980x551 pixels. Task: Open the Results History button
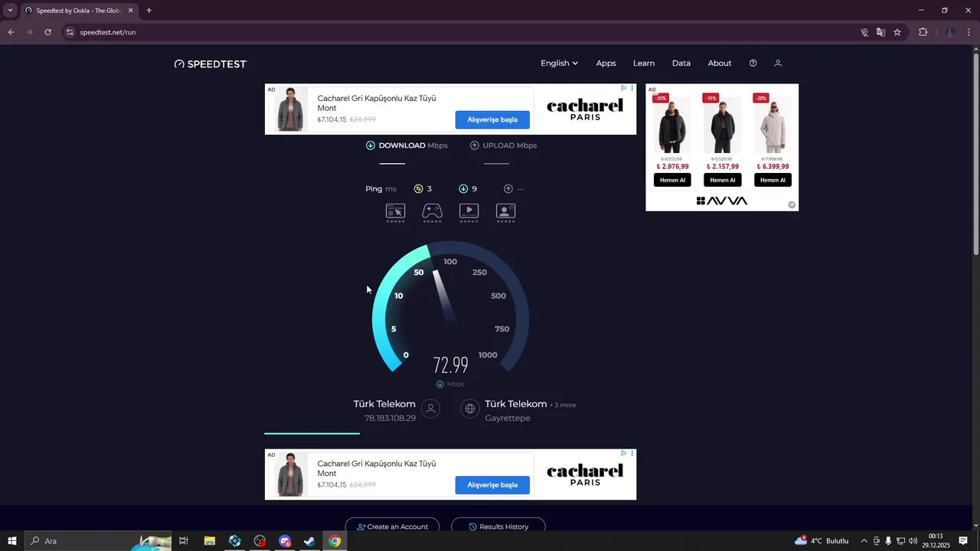point(498,527)
